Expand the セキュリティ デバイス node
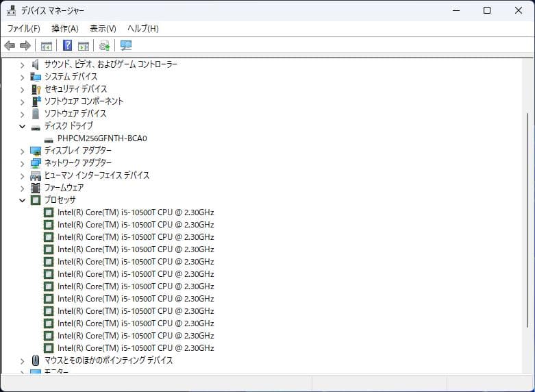535x392 pixels. tap(22, 90)
